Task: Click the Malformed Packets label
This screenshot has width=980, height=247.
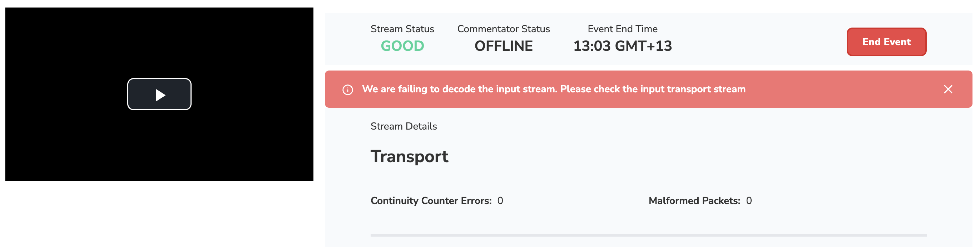Action: (x=694, y=201)
